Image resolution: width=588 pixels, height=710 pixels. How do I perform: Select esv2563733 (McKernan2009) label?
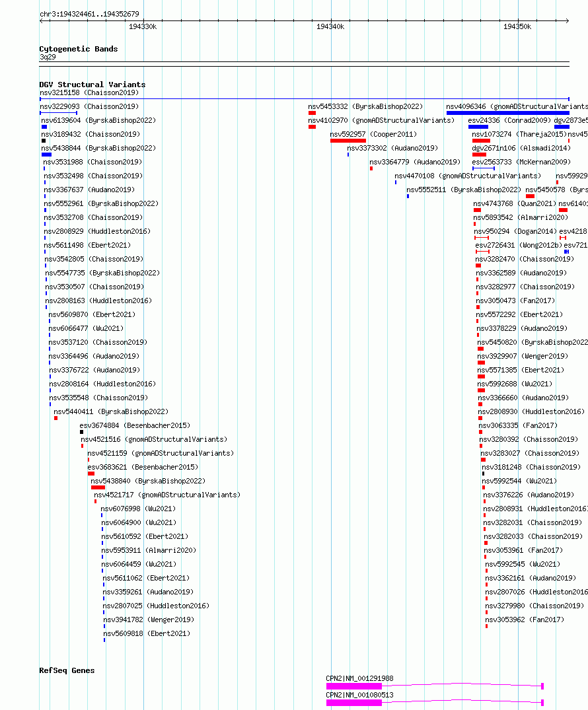(521, 162)
